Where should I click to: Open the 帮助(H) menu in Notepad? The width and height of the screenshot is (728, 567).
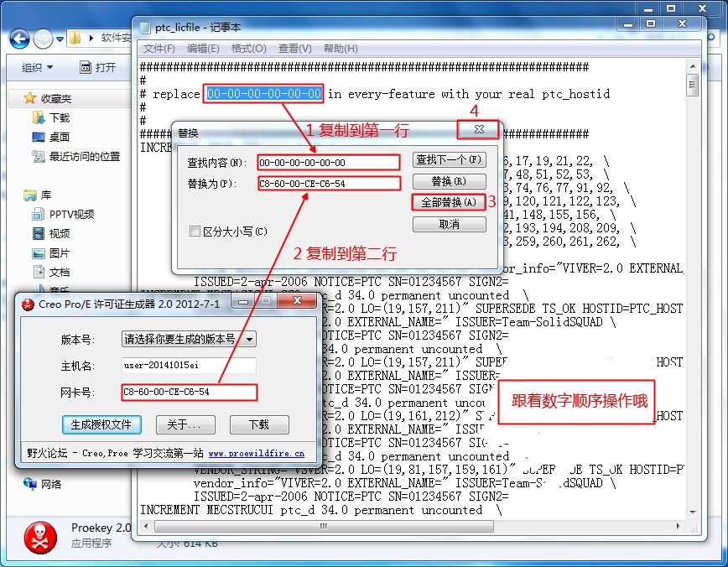pyautogui.click(x=341, y=49)
